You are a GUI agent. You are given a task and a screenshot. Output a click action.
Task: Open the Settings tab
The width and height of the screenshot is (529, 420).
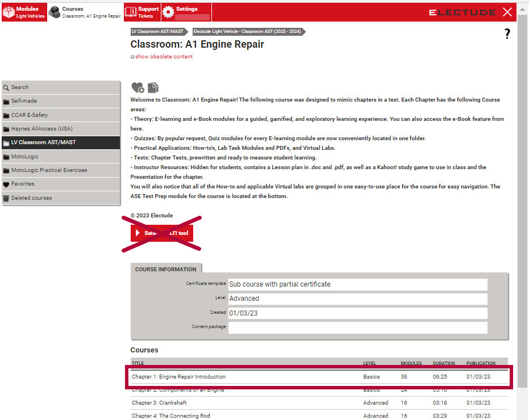(186, 12)
